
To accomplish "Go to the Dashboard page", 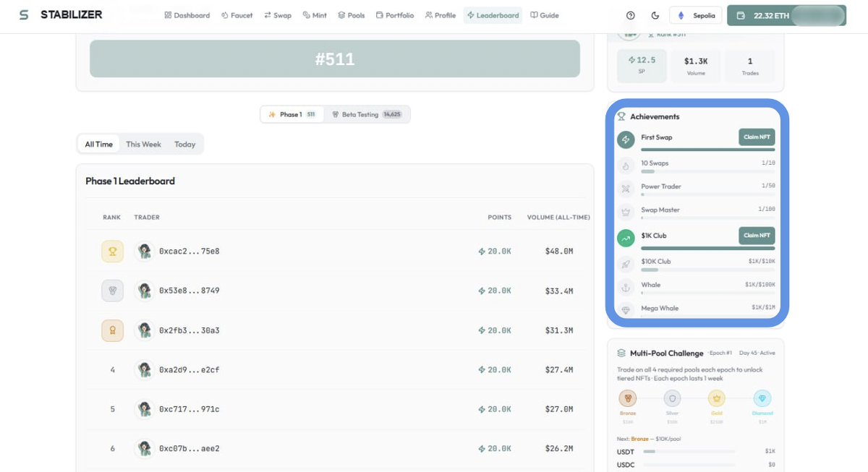I will click(187, 15).
